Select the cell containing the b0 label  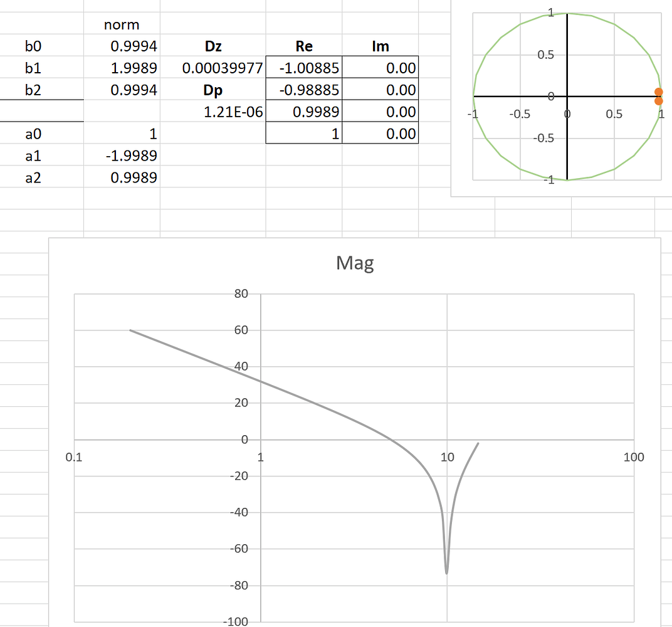(x=36, y=46)
